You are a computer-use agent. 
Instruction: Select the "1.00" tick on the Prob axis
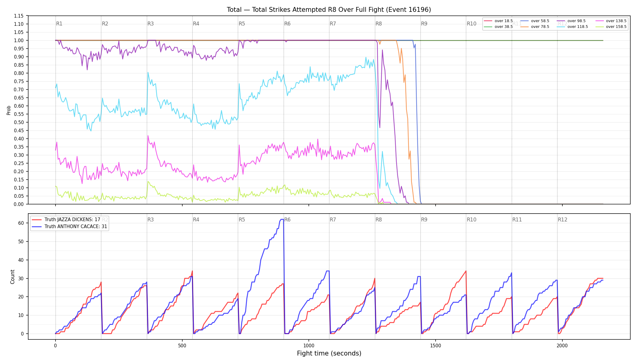[x=19, y=40]
